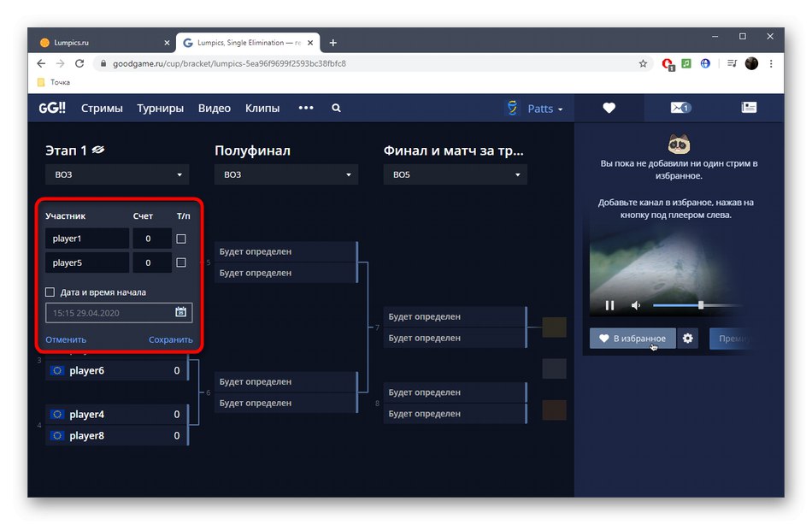Open the search magnifier icon
The width and height of the screenshot is (812, 525).
336,108
